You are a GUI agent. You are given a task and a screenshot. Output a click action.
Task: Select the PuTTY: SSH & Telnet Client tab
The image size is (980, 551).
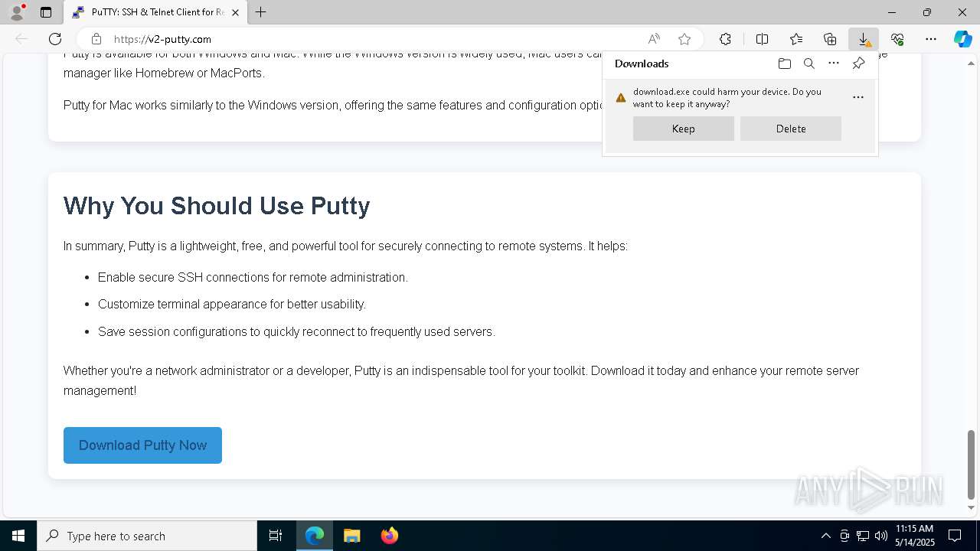pyautogui.click(x=156, y=12)
